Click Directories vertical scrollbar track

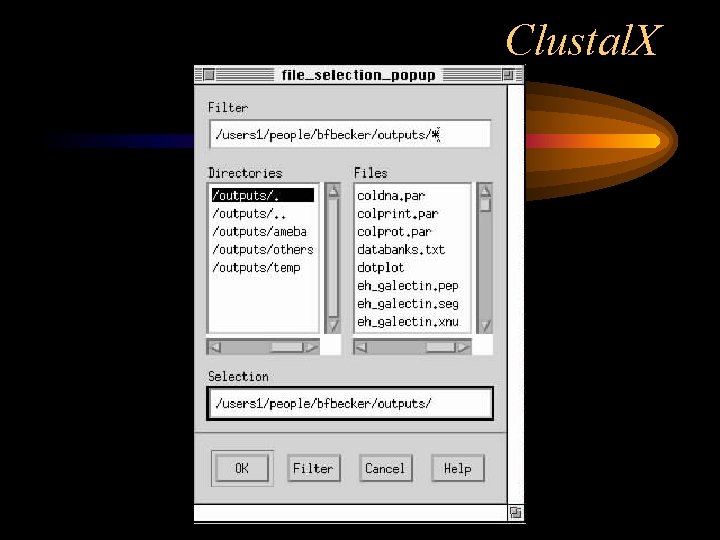[333, 258]
